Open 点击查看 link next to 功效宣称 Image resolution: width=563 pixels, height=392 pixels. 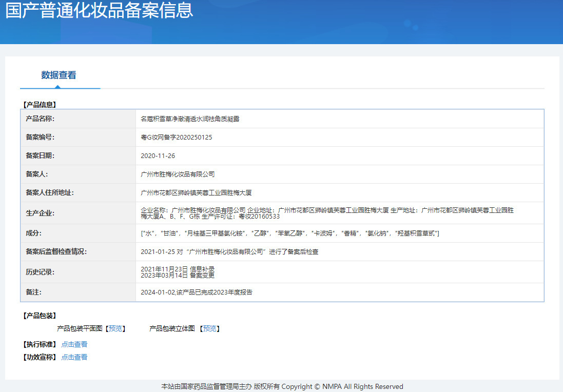pyautogui.click(x=74, y=357)
